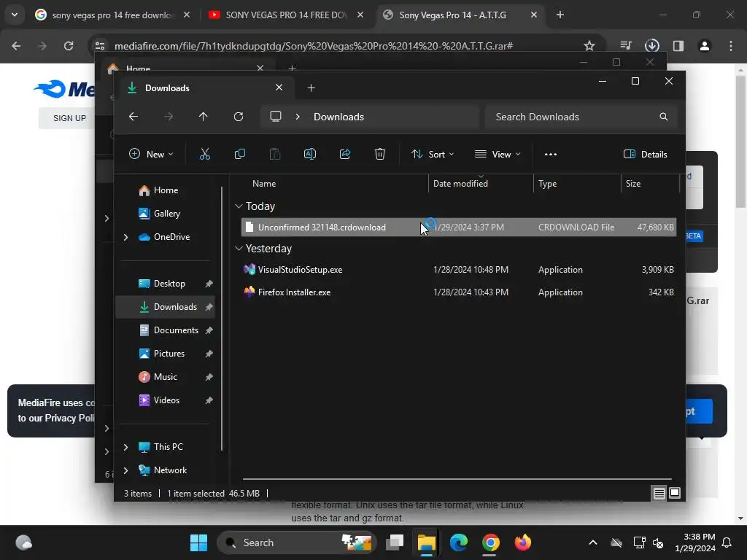Click the Delete trash icon
747x560 pixels.
pyautogui.click(x=379, y=154)
